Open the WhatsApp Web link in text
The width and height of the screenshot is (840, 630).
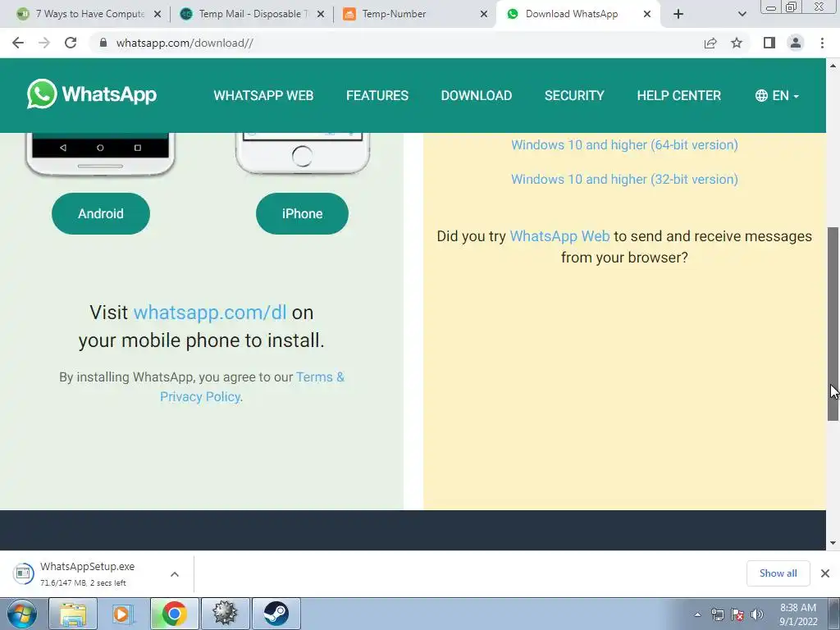coord(559,236)
